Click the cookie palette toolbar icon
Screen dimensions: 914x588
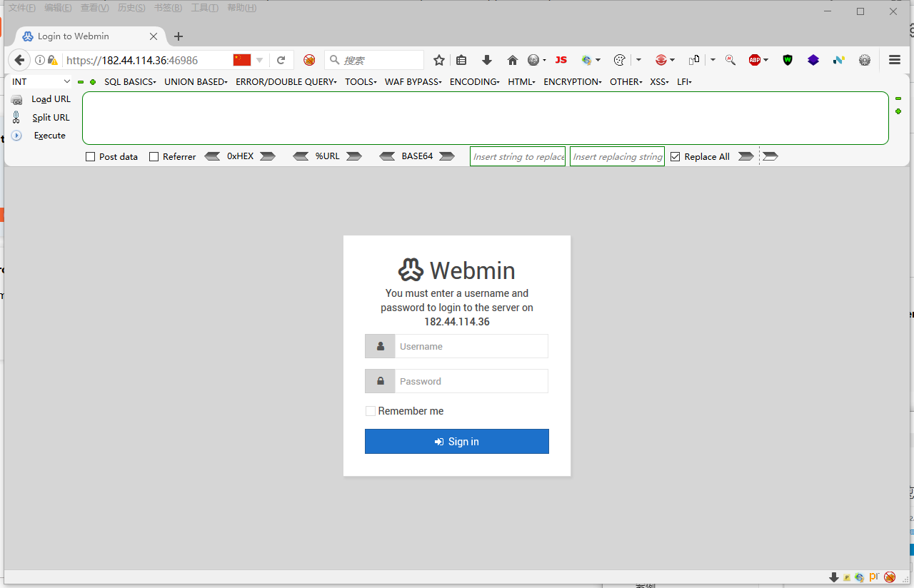(620, 60)
